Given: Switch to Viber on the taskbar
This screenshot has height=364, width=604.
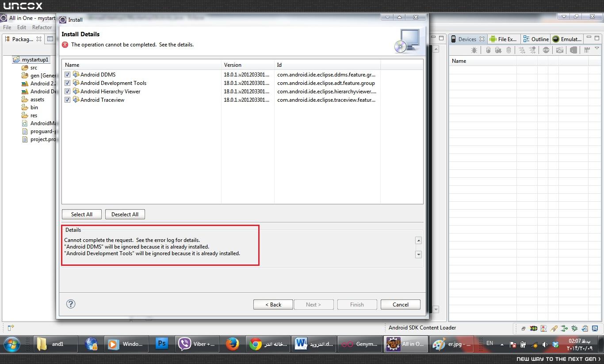Looking at the screenshot, I should coord(198,344).
